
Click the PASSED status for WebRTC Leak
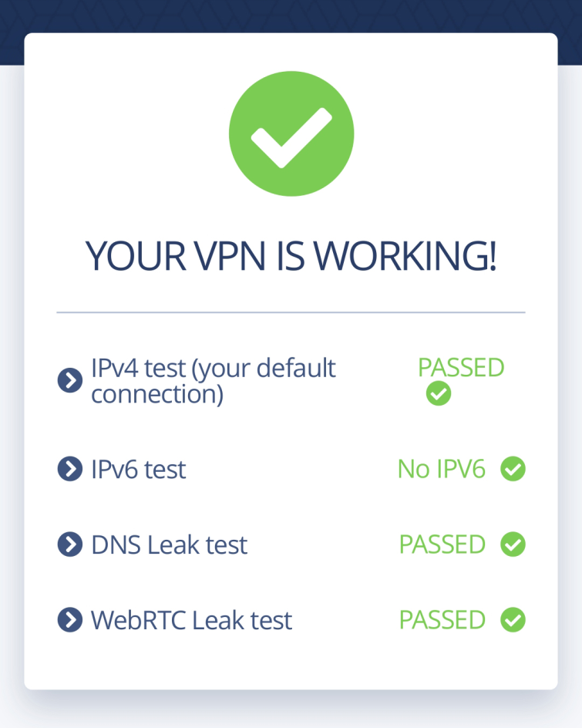click(x=442, y=620)
